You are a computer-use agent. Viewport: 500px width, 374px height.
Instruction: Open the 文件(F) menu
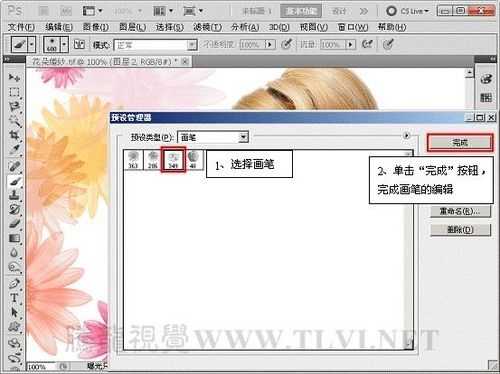click(21, 27)
